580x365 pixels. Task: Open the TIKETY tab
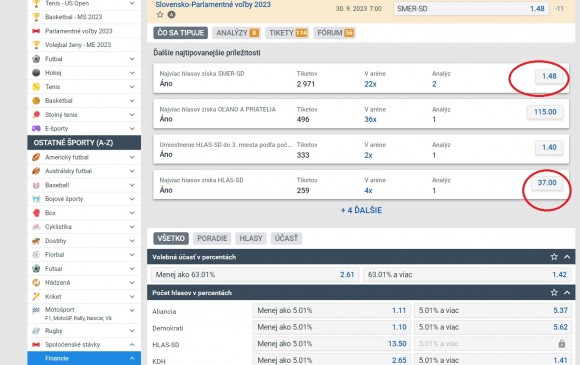point(288,33)
